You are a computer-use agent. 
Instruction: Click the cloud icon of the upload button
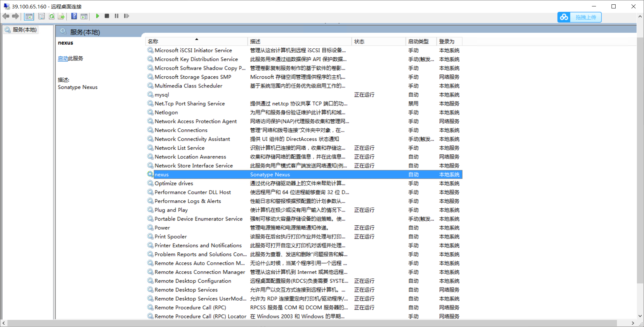pos(564,17)
